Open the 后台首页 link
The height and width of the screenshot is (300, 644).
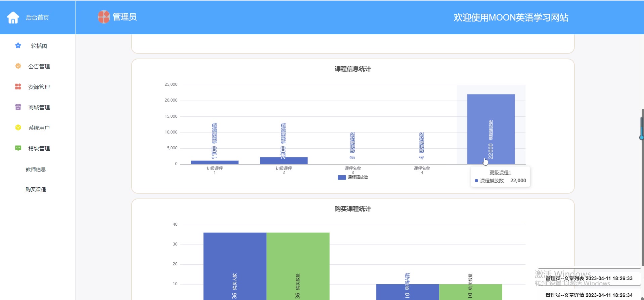tap(37, 17)
